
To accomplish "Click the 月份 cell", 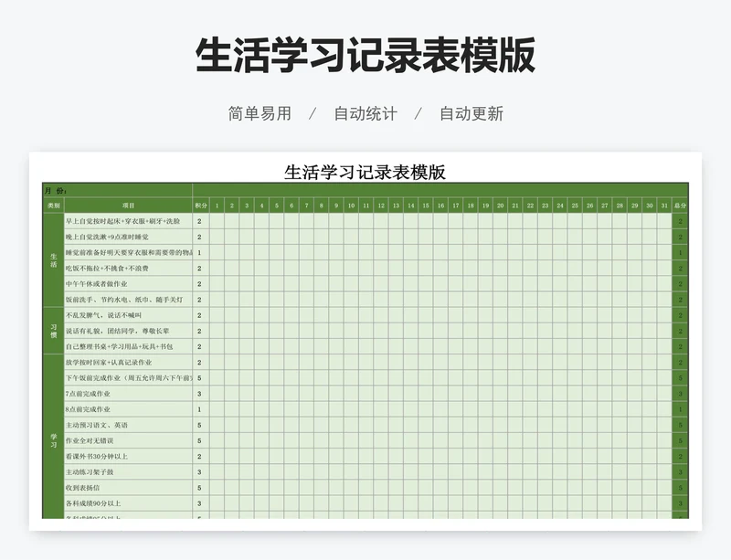I will (x=118, y=190).
